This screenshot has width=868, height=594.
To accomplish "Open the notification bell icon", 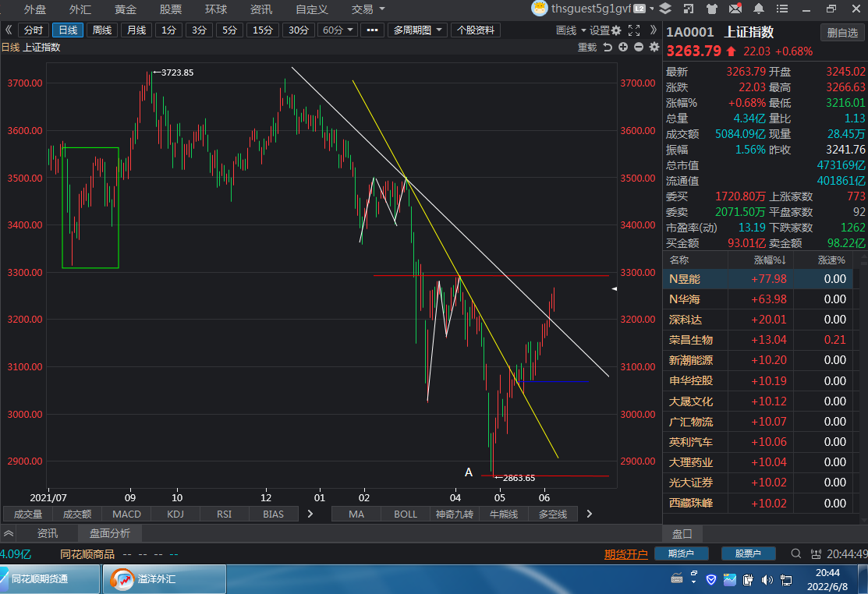I will point(759,9).
